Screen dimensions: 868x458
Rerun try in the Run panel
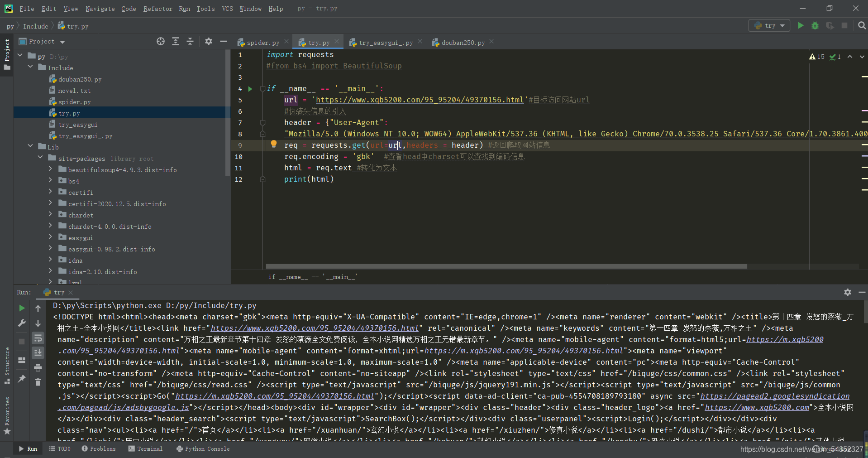[x=22, y=308]
